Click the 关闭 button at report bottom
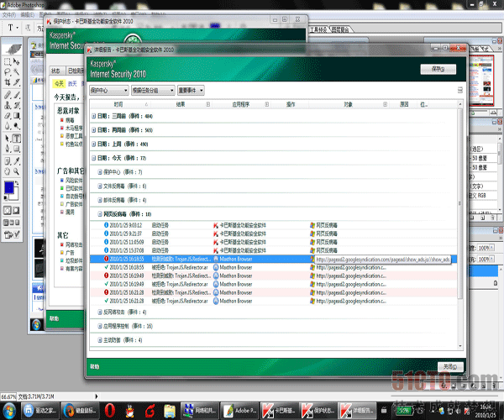The width and height of the screenshot is (504, 420). point(450,366)
